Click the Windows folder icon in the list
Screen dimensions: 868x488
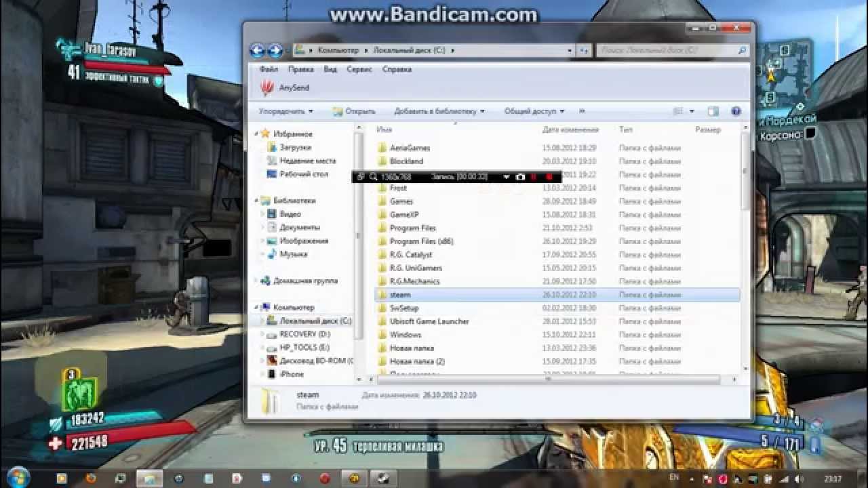(x=382, y=335)
